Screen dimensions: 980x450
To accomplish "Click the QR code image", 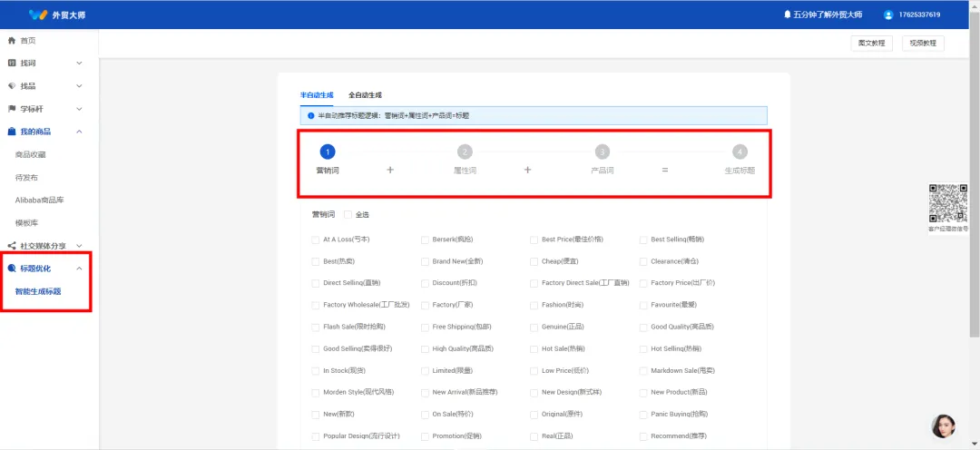I will click(x=948, y=203).
